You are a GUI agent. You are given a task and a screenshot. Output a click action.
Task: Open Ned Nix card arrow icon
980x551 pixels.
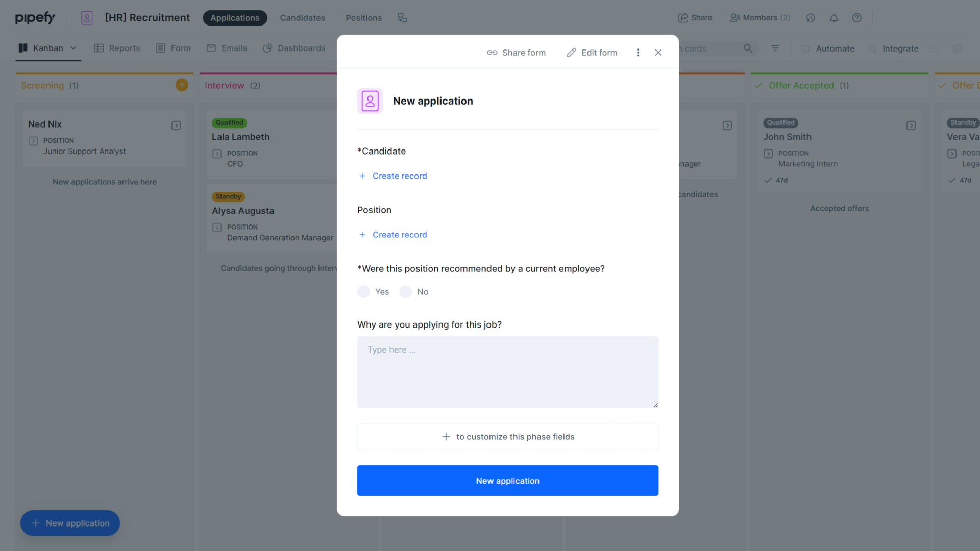pyautogui.click(x=176, y=126)
